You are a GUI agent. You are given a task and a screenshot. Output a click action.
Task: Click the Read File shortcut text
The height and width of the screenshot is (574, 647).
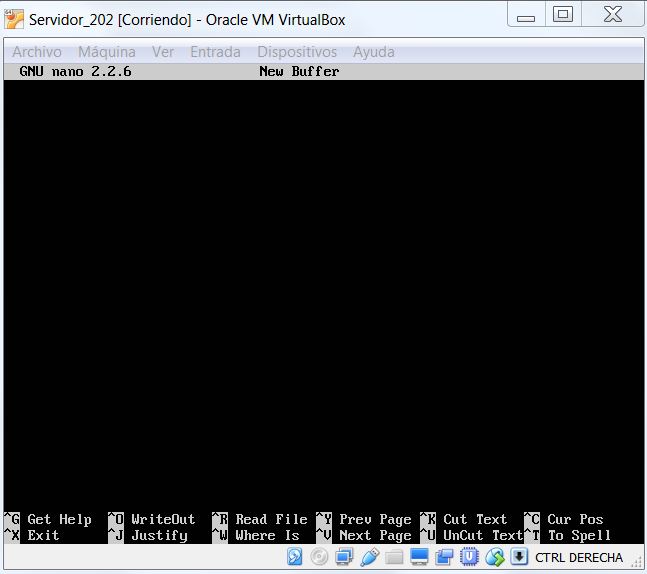click(271, 519)
